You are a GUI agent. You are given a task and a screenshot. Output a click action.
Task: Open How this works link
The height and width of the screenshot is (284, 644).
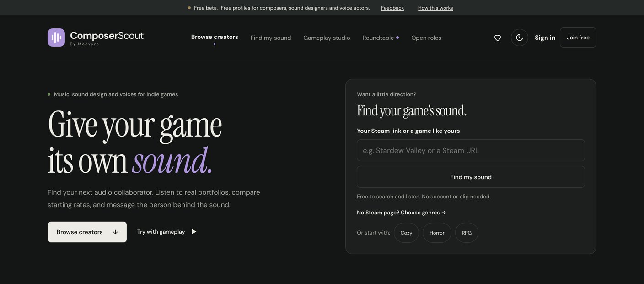tap(435, 8)
